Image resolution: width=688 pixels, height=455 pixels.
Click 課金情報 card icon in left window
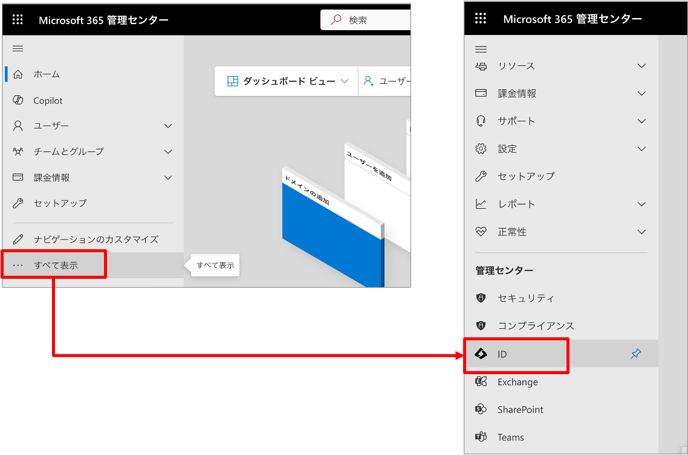point(18,177)
